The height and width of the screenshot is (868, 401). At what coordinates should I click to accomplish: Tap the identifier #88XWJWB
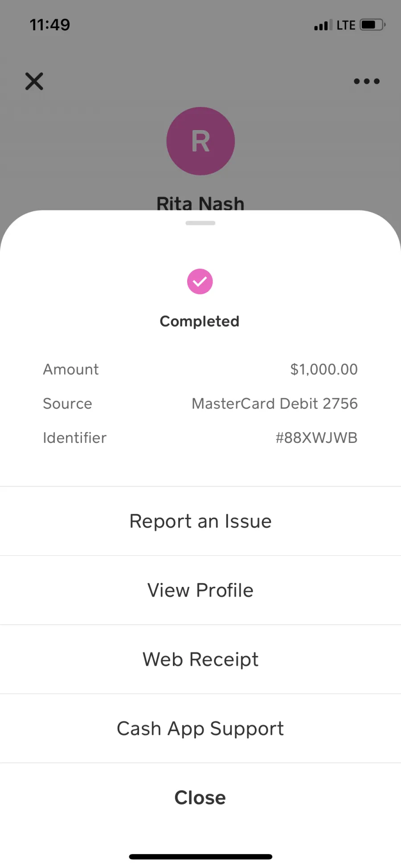click(x=316, y=438)
